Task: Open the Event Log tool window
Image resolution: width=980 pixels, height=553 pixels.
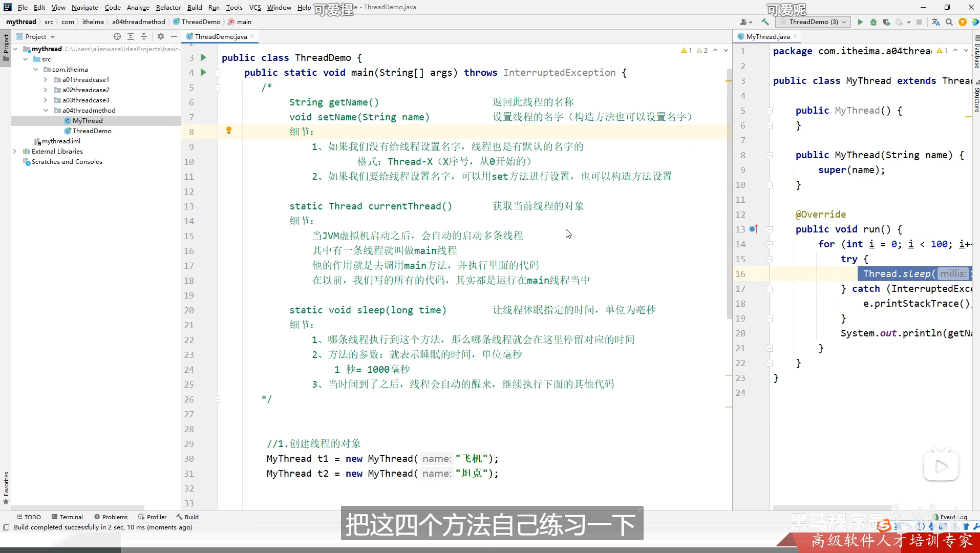Action: tap(950, 517)
